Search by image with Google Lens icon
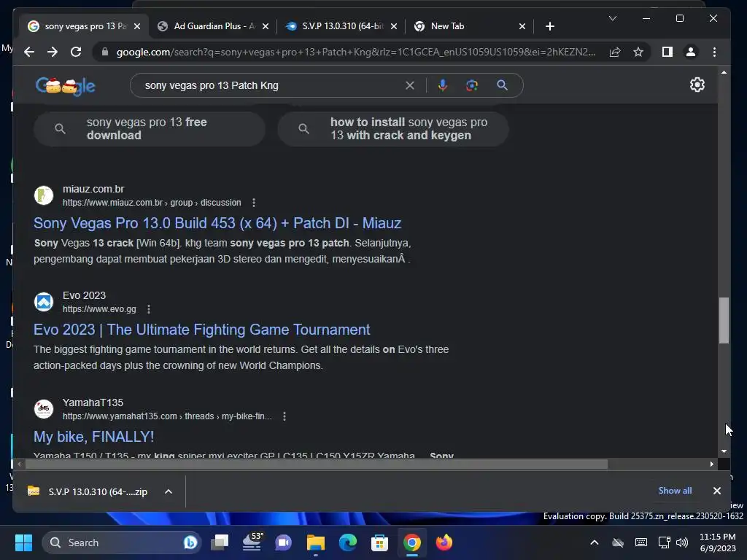Screen dimensions: 747x560 click(x=472, y=85)
